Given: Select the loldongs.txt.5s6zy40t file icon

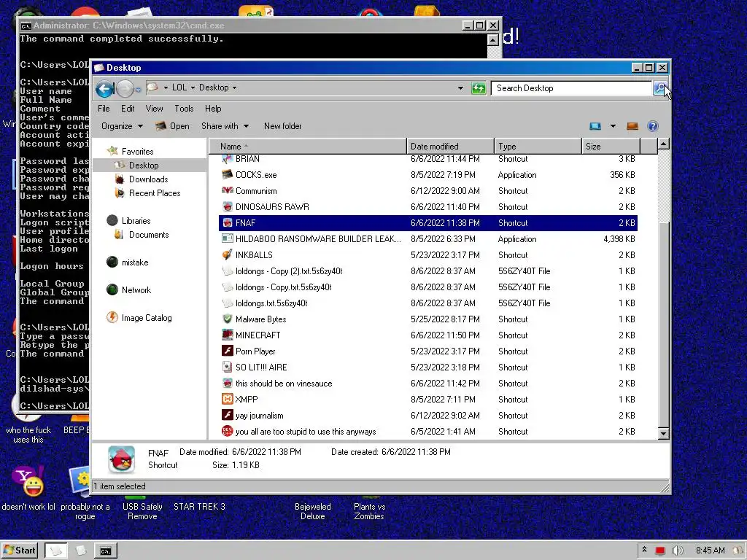Looking at the screenshot, I should 228,303.
